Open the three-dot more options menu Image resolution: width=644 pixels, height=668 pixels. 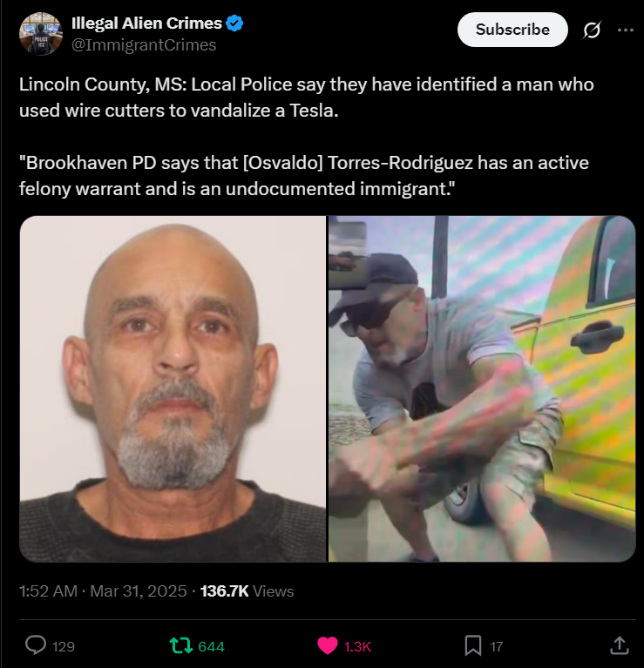(625, 30)
